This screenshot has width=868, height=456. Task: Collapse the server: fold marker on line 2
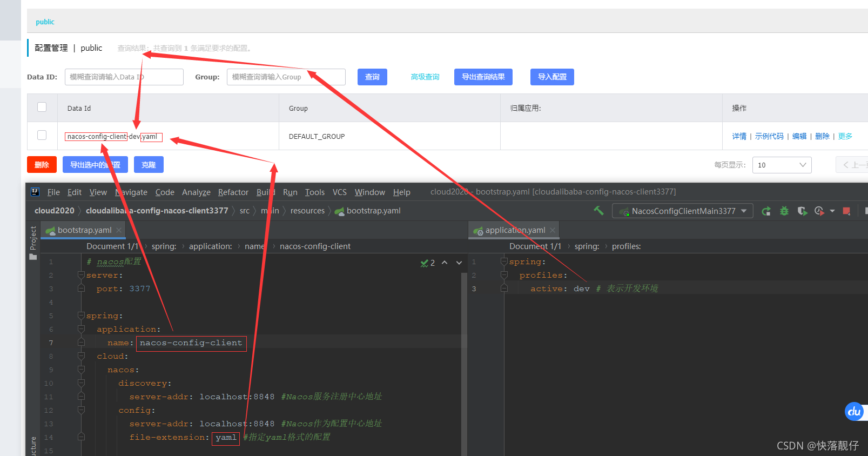[x=81, y=275]
